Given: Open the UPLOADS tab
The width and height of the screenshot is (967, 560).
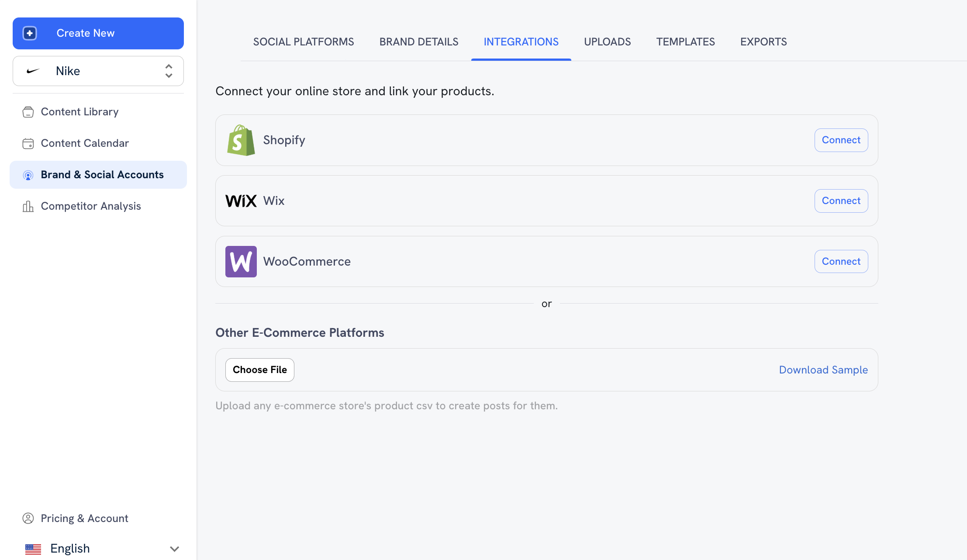Looking at the screenshot, I should 607,41.
